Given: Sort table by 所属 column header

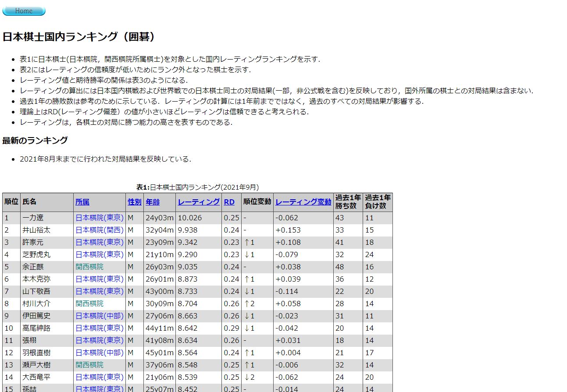Looking at the screenshot, I should (82, 202).
